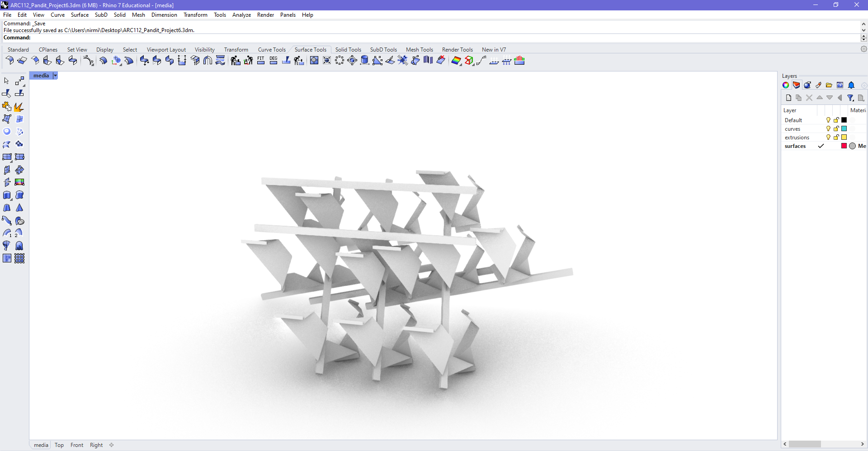This screenshot has width=868, height=451.
Task: Click the Layers panel tab icon
Action: (796, 85)
